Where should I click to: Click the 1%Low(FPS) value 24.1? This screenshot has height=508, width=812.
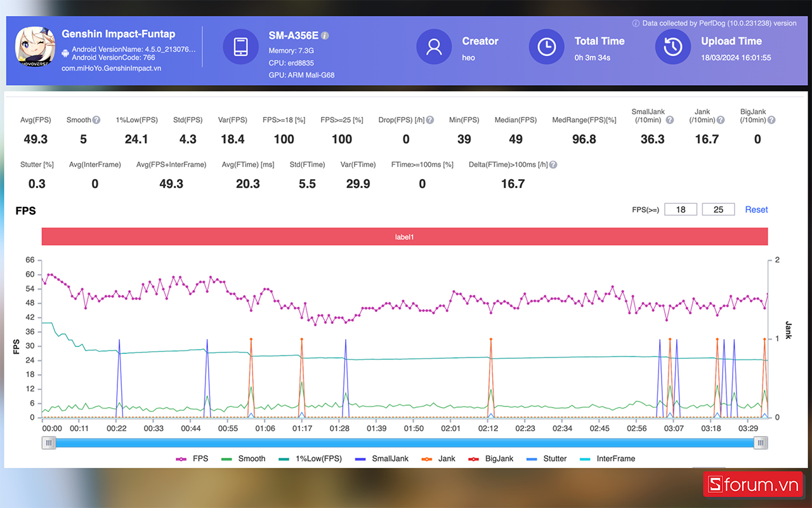136,139
